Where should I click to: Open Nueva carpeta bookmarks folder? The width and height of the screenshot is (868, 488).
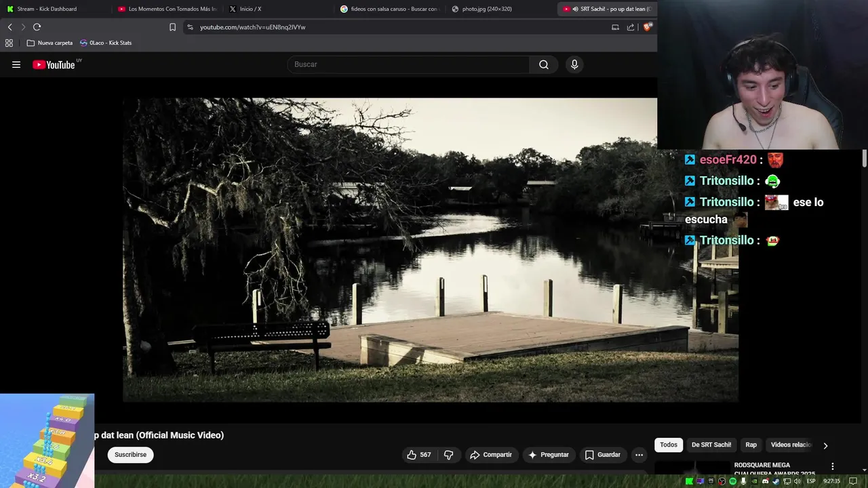(50, 43)
